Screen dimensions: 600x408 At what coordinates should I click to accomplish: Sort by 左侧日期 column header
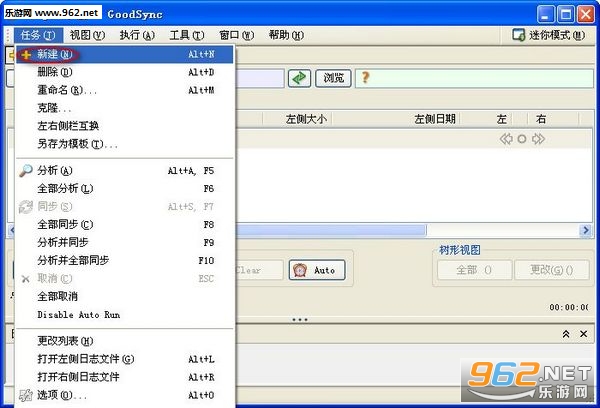tap(396, 119)
